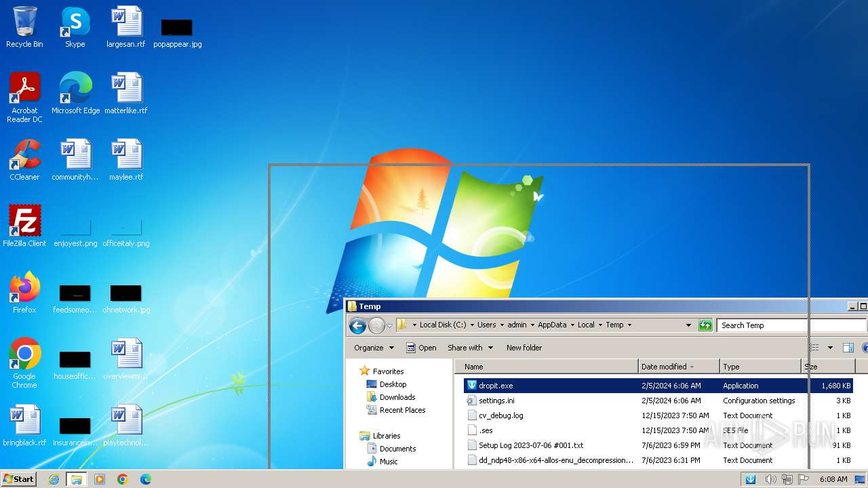
Task: Launch the Google Chrome desktop shortcut
Action: tap(24, 363)
